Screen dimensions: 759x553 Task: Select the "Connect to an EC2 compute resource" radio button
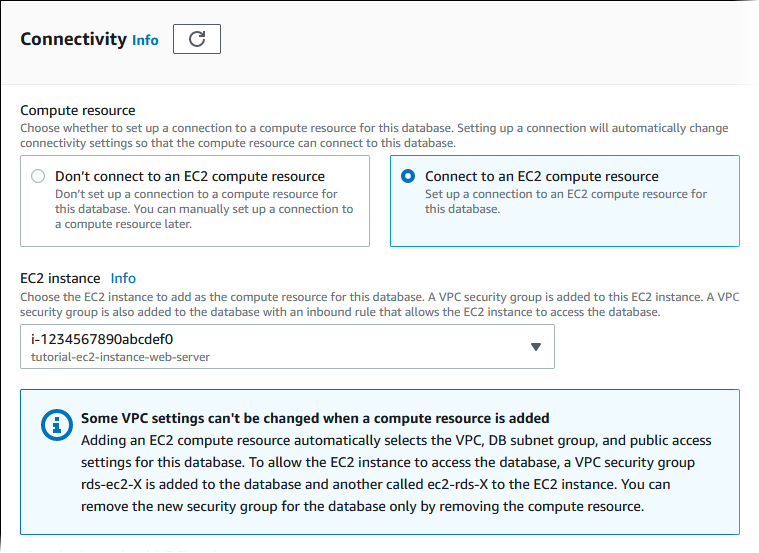pyautogui.click(x=407, y=176)
